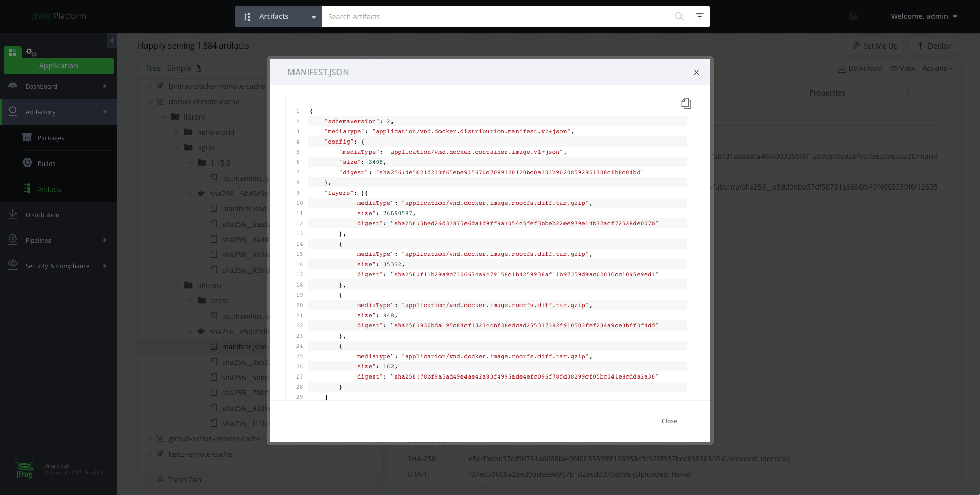Click the Deploy button
Screen dimensions: 980x495
pos(935,45)
